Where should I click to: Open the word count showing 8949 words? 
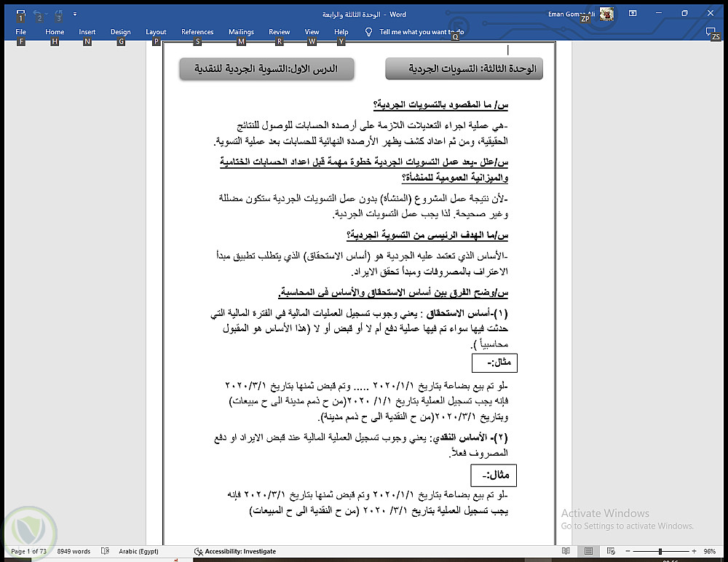coord(74,551)
